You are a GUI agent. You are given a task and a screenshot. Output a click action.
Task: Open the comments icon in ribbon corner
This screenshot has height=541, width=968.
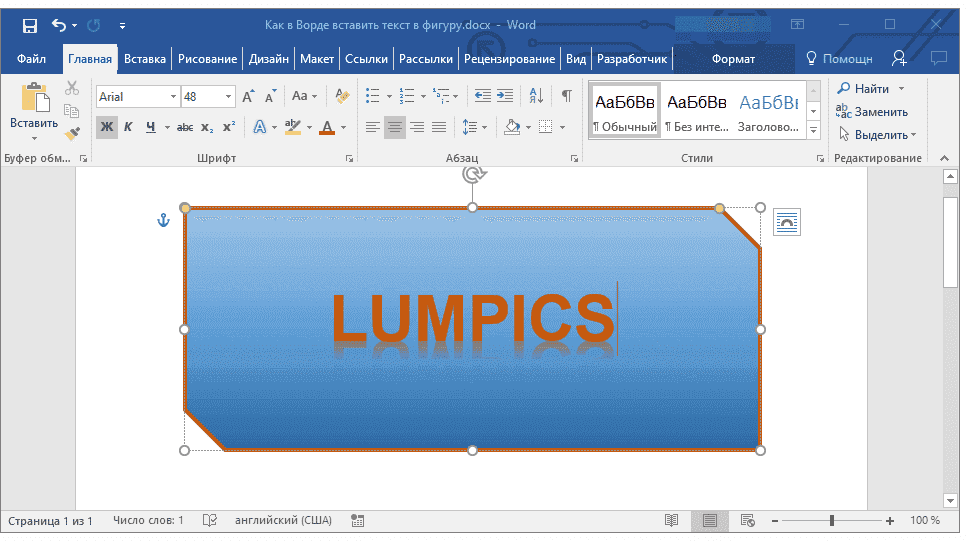(939, 59)
